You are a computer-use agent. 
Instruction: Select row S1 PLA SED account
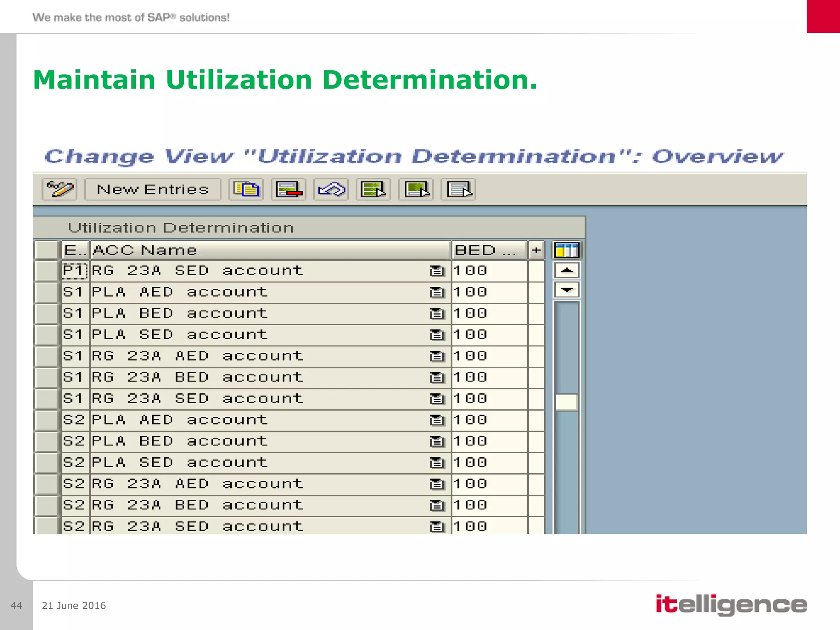tap(46, 335)
